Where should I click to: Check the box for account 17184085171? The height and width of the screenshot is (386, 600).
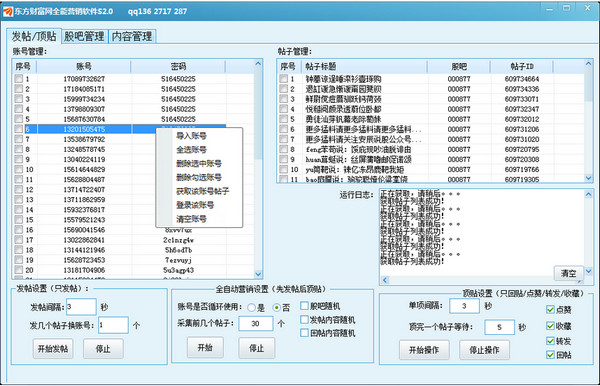tap(18, 88)
